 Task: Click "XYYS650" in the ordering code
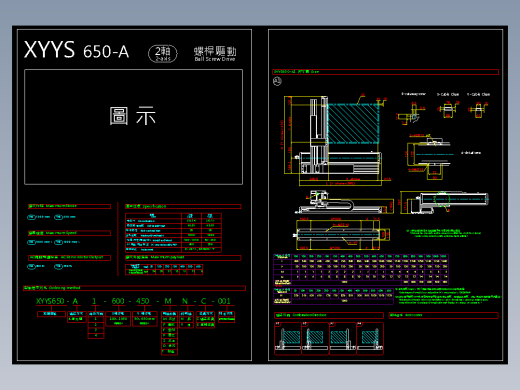click(x=50, y=301)
